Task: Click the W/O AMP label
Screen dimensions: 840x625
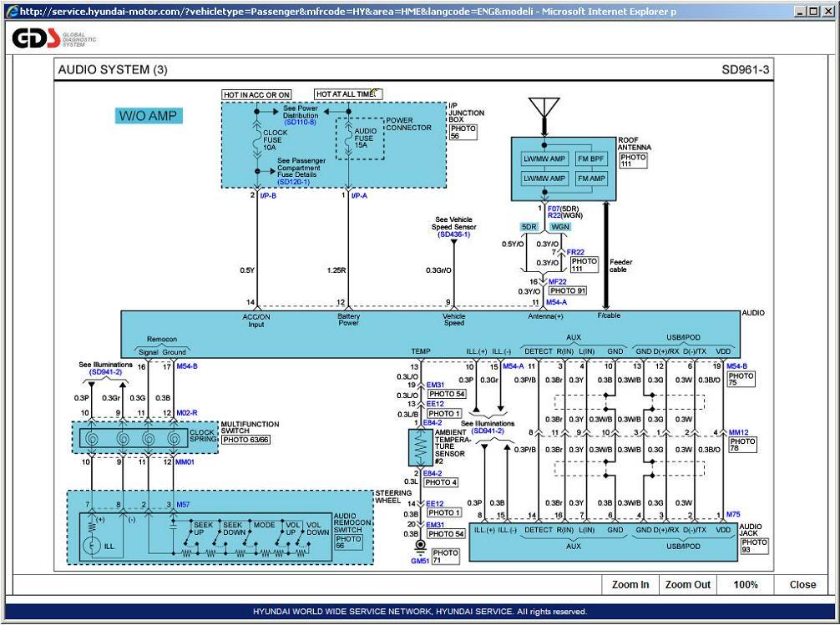Action: click(149, 116)
